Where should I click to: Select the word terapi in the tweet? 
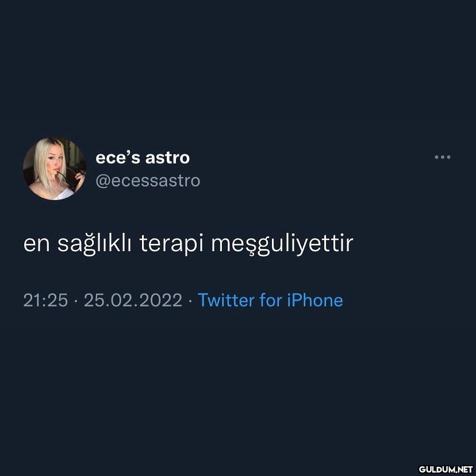pyautogui.click(x=171, y=244)
